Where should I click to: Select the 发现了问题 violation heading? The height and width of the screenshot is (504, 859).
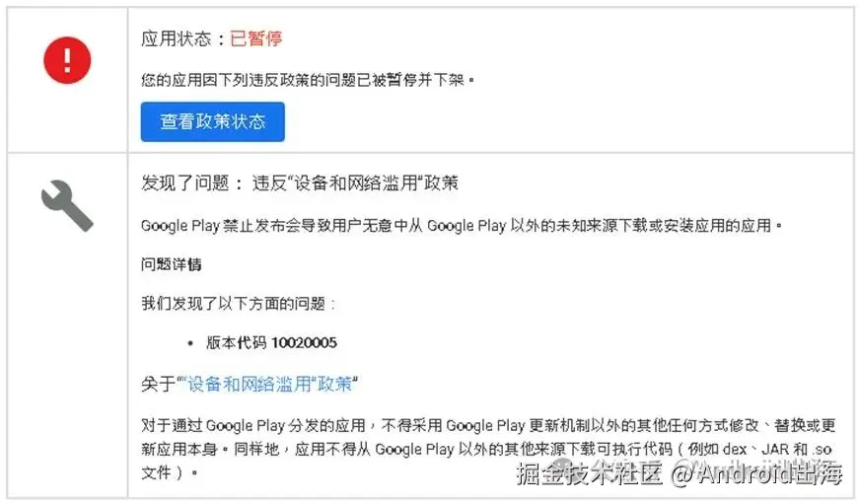point(185,183)
